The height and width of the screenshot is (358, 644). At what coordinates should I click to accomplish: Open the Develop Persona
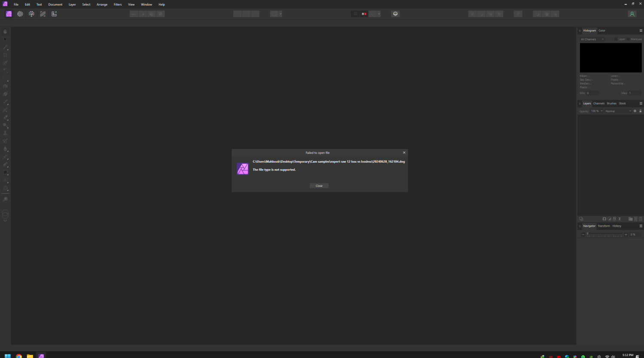point(31,14)
